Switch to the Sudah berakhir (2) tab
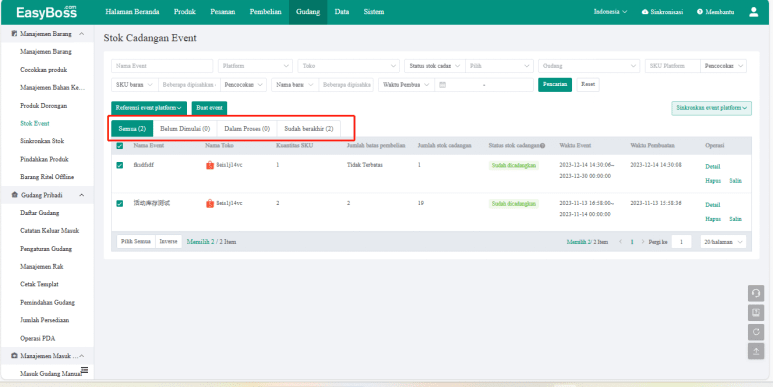This screenshot has height=387, width=774. point(309,129)
